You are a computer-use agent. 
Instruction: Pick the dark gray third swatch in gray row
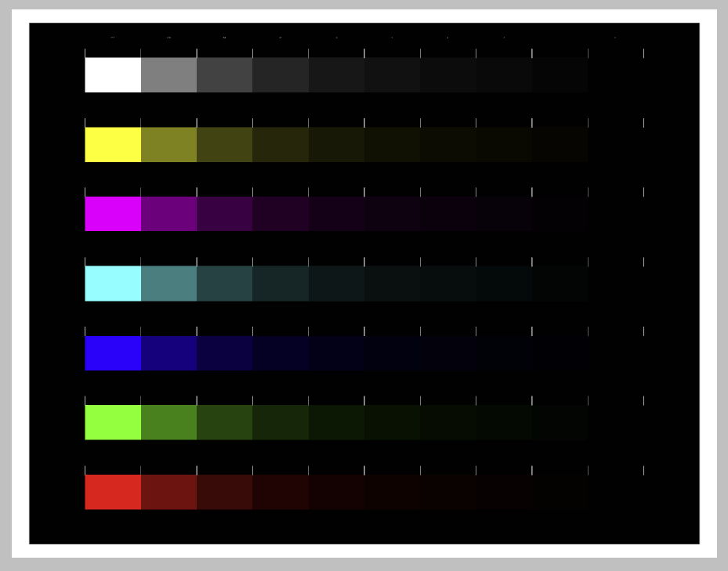click(x=225, y=74)
